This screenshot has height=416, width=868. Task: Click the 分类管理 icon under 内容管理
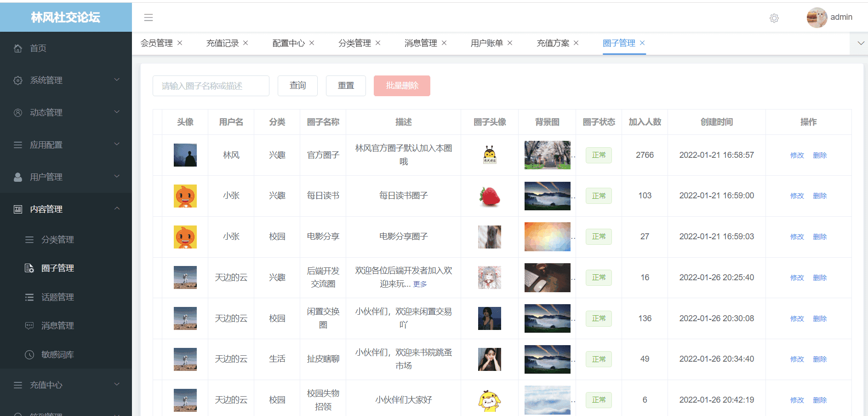point(29,239)
